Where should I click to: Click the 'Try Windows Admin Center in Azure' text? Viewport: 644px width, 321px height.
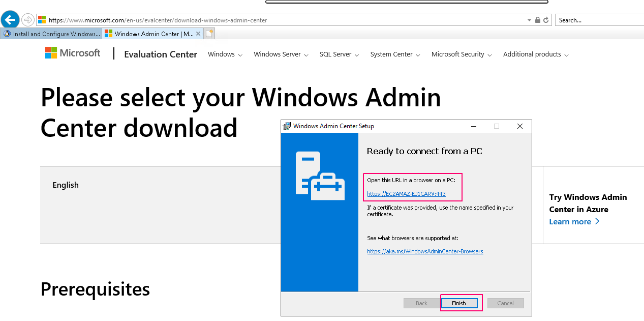(588, 203)
